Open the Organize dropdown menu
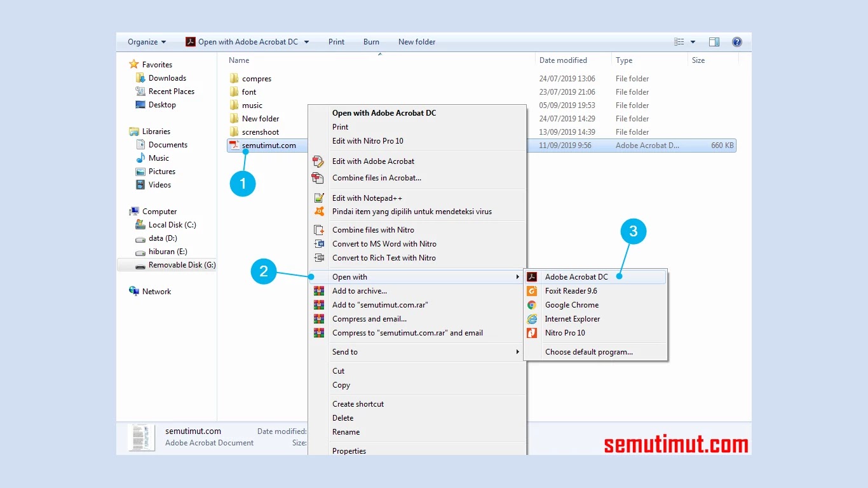Viewport: 868px width, 488px height. coord(147,42)
